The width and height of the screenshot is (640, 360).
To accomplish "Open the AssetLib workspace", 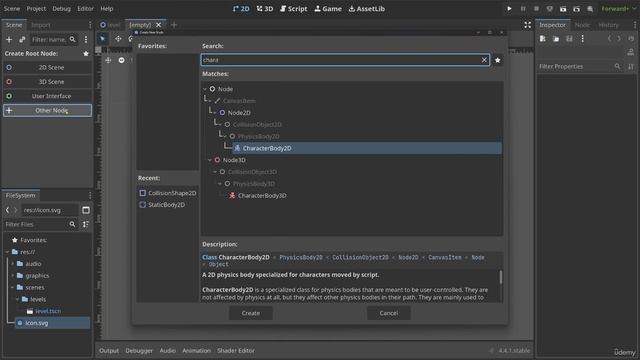I will click(367, 9).
